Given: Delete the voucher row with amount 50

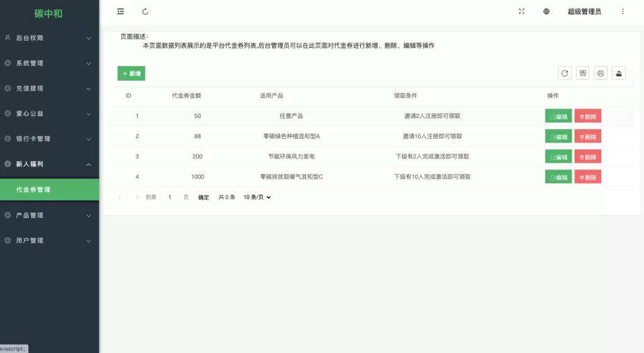Looking at the screenshot, I should 588,116.
